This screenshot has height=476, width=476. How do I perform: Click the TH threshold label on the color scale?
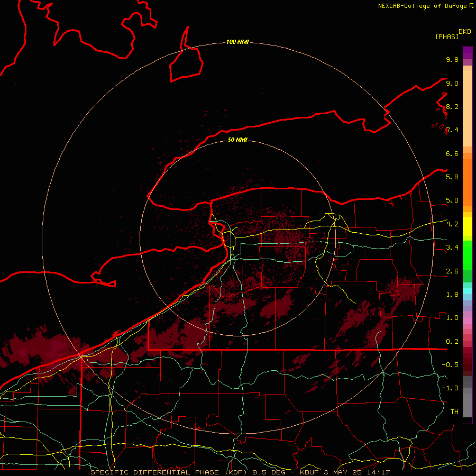coord(454,412)
